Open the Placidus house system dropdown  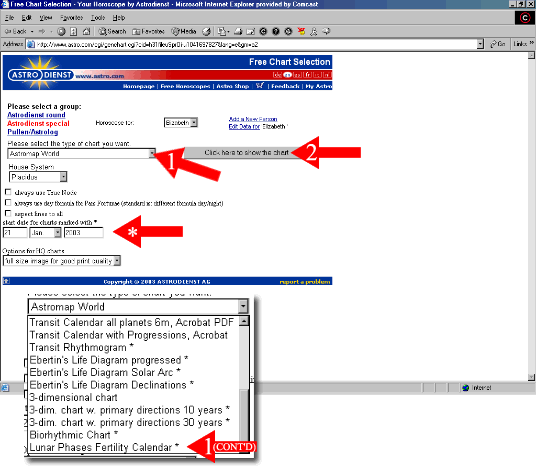click(x=38, y=177)
